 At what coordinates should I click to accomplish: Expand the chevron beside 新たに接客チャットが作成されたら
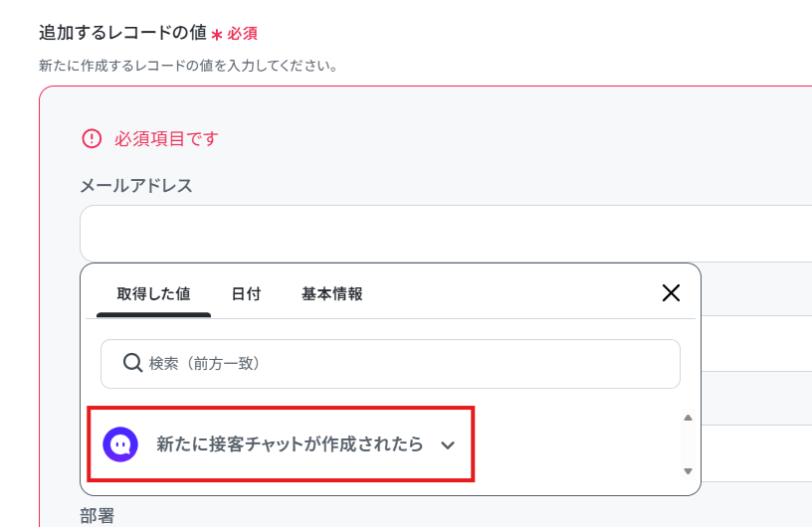[448, 445]
